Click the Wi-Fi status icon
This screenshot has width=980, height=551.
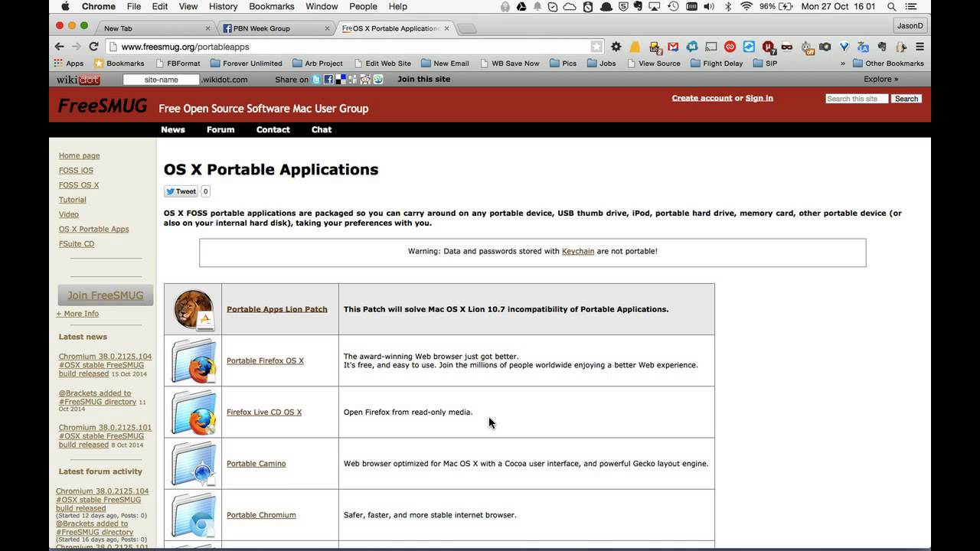coord(746,6)
